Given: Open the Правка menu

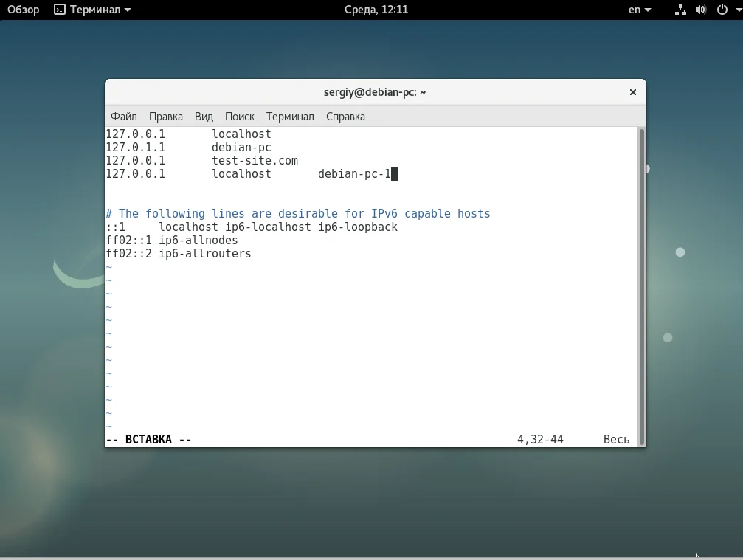Looking at the screenshot, I should [x=166, y=117].
